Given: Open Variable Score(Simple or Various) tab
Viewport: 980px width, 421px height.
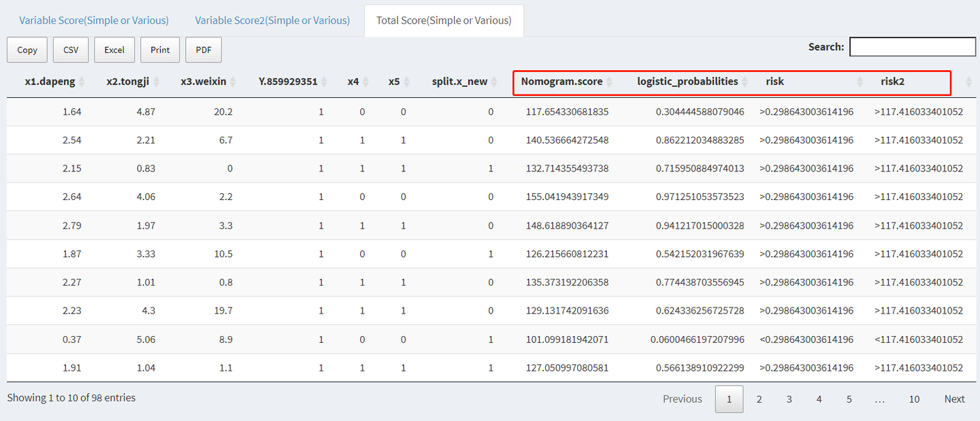Looking at the screenshot, I should coord(94,20).
